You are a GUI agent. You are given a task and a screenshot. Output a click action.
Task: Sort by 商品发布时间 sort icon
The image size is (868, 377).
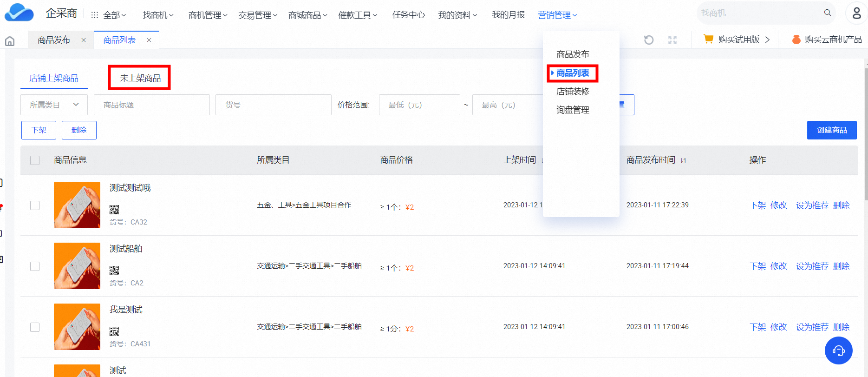(x=683, y=160)
